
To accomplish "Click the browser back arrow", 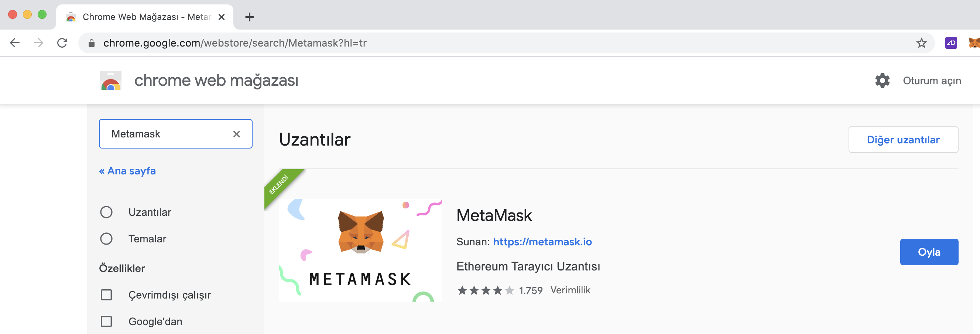I will [x=14, y=42].
